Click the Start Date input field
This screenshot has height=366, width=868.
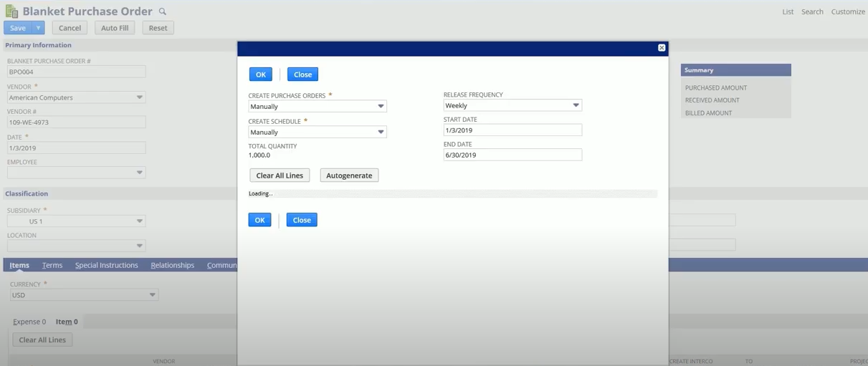point(512,130)
